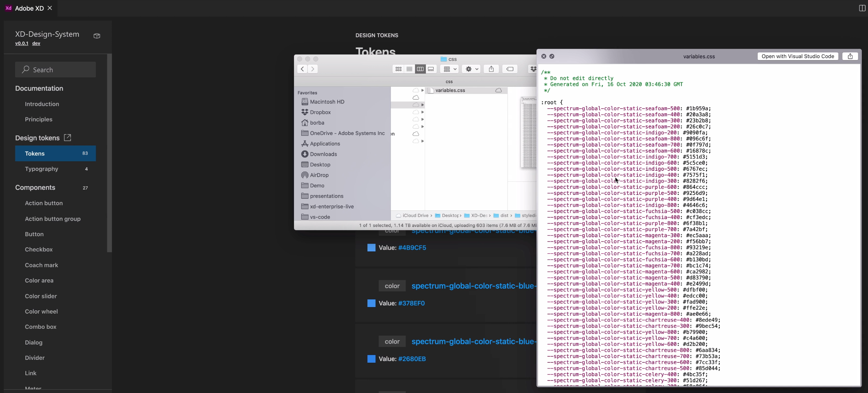This screenshot has width=868, height=393.
Task: Open the Color wheel component page
Action: click(x=41, y=312)
